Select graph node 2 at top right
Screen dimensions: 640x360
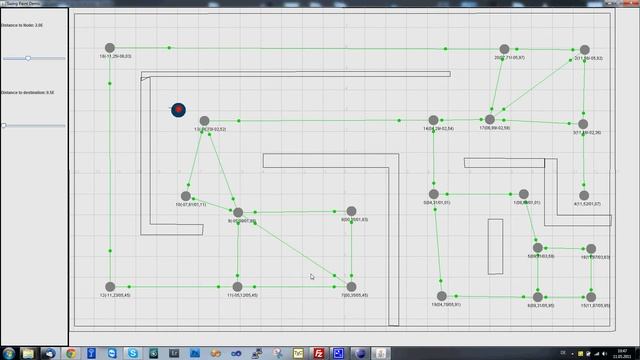point(584,50)
